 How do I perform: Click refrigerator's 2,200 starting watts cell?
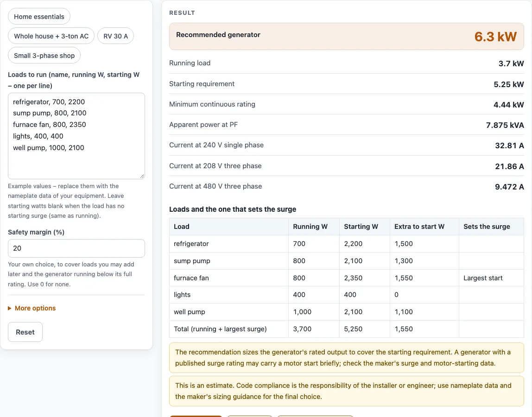click(365, 244)
